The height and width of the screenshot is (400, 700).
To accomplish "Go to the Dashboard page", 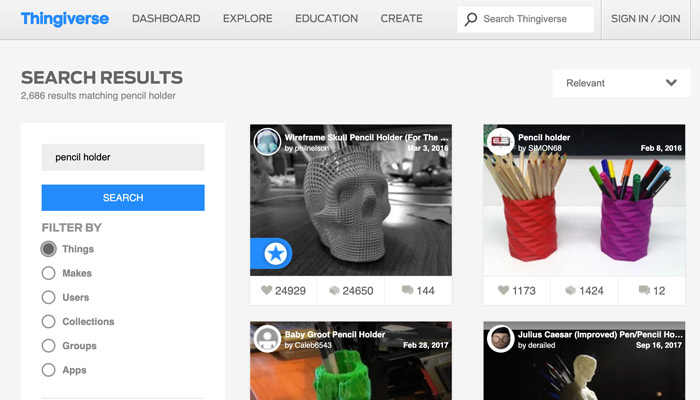I will pos(166,18).
